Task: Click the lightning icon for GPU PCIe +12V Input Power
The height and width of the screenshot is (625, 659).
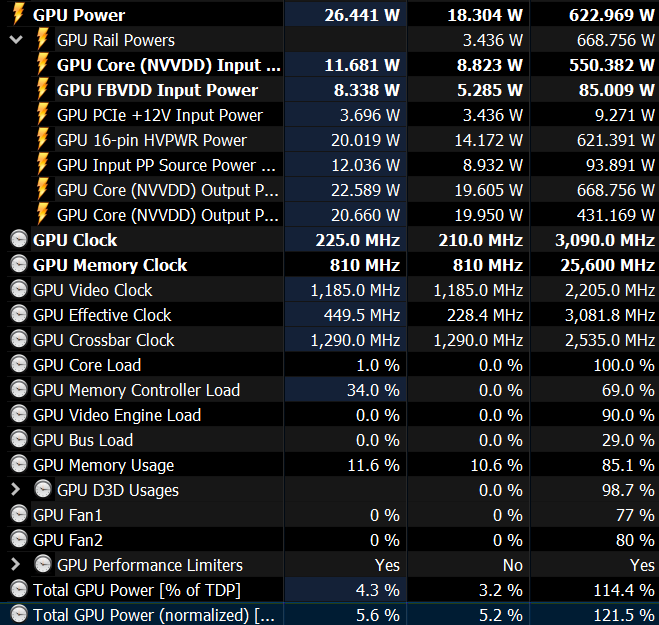Action: pyautogui.click(x=42, y=114)
